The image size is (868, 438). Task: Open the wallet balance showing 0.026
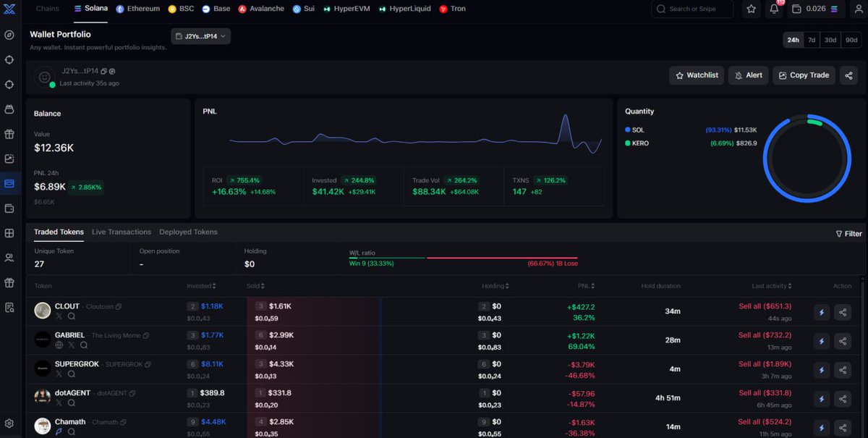[814, 9]
